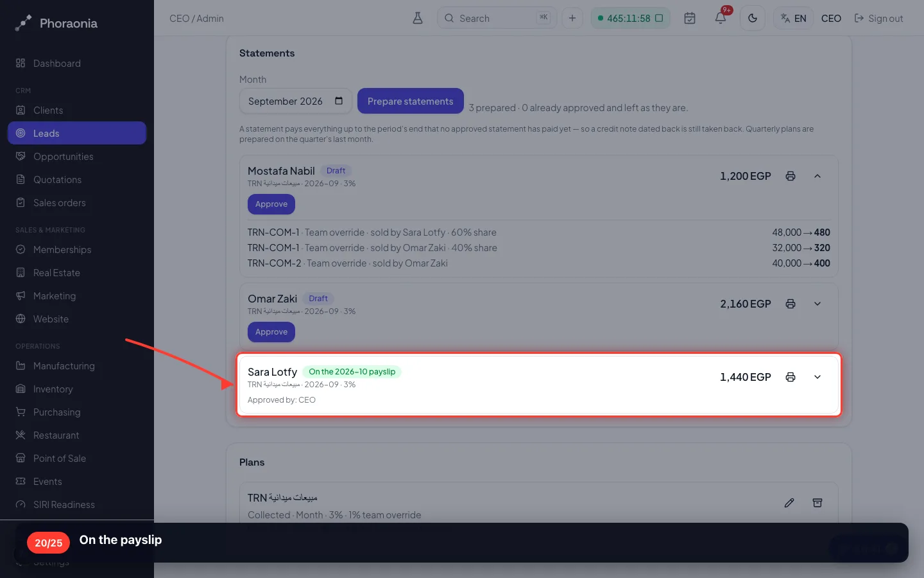Collapse Mostafa Nabil's statement details

tap(817, 176)
